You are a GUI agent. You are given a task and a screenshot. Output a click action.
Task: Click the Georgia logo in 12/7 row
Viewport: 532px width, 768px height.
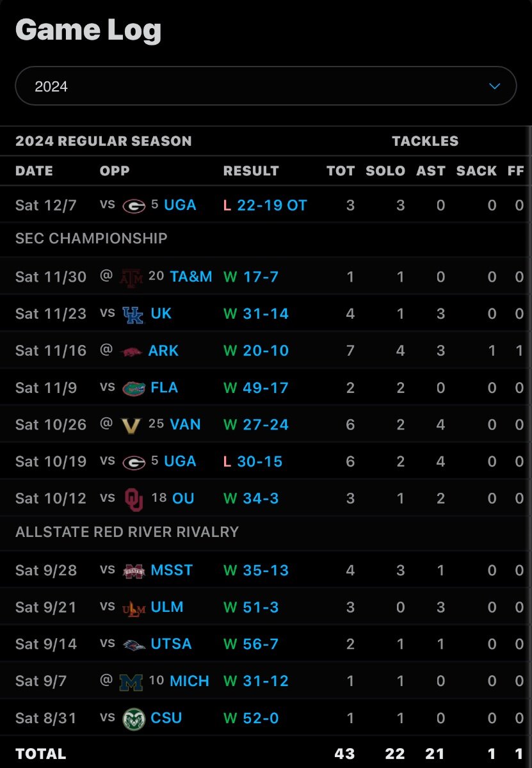[134, 205]
